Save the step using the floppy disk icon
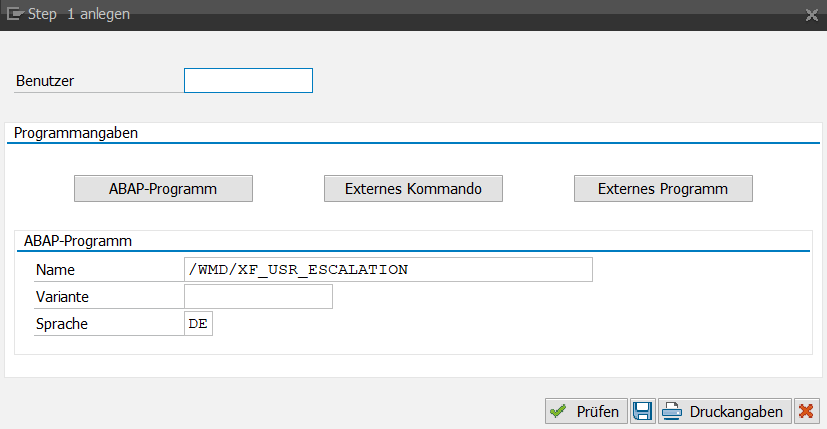This screenshot has width=827, height=429. coord(642,411)
